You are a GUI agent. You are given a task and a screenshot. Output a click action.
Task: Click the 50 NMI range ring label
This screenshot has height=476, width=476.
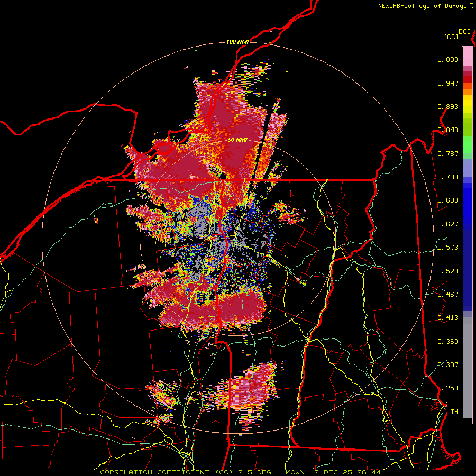coord(237,140)
